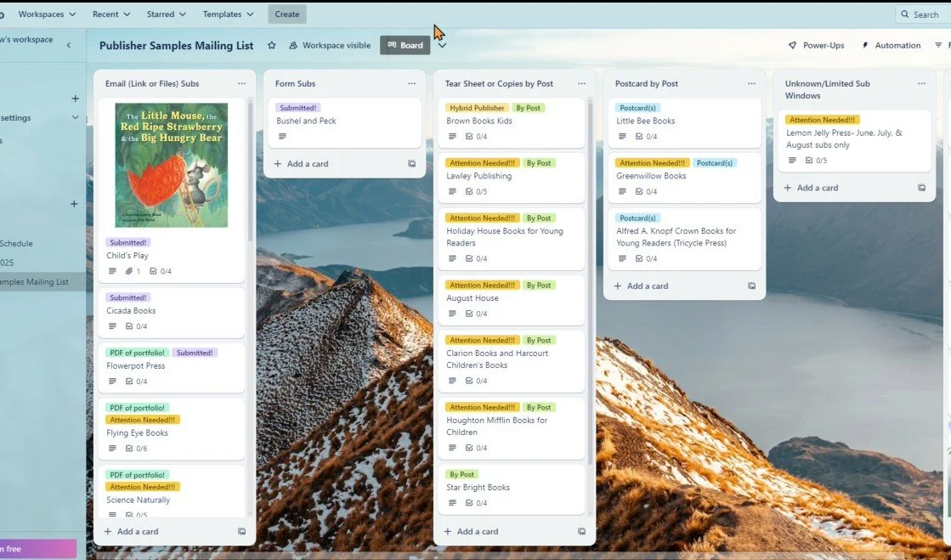Open the Templates dropdown
The width and height of the screenshot is (951, 560).
tap(228, 14)
